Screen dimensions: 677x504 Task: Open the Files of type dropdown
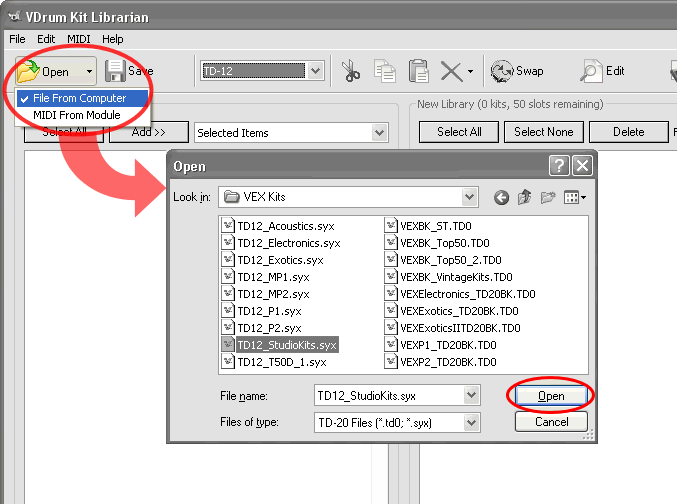[x=471, y=422]
